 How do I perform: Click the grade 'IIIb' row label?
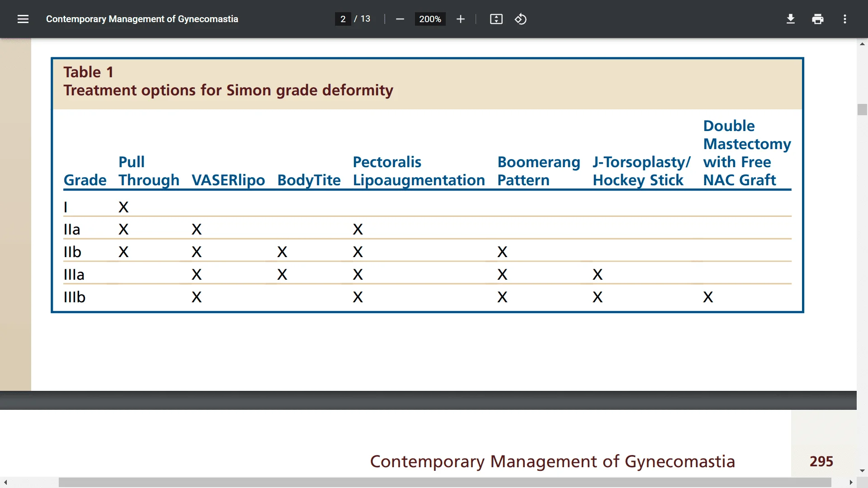(x=75, y=297)
